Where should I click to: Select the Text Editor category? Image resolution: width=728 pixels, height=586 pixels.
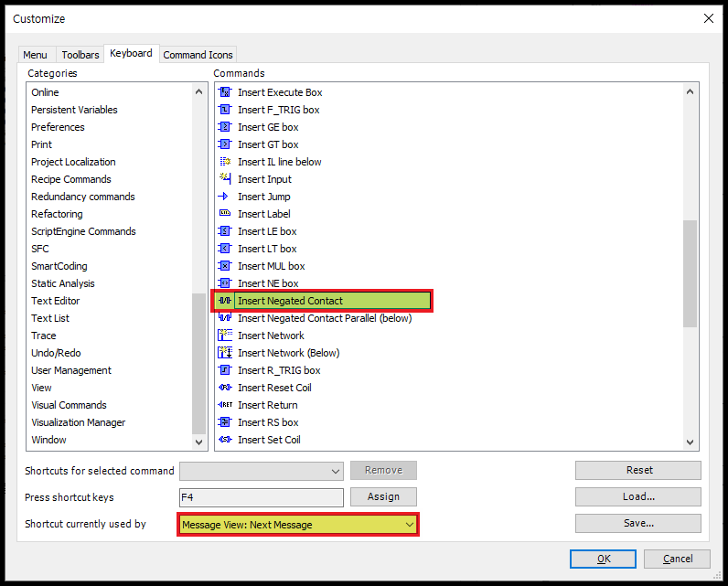click(x=56, y=301)
